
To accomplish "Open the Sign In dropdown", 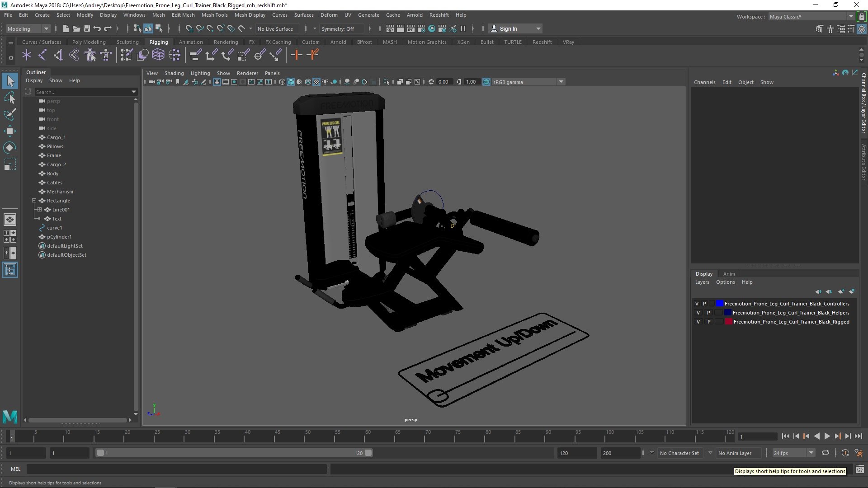I will tap(516, 28).
